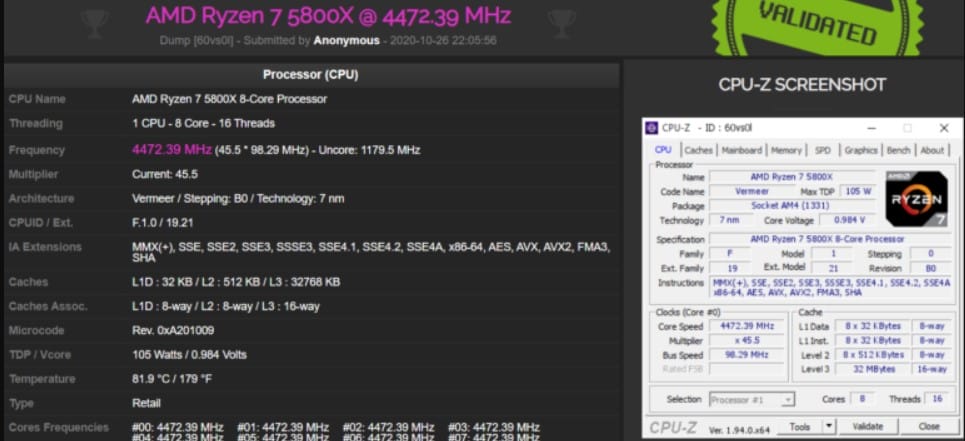Click the IA Extensions list MMX(+), SSE
965x441 pixels.
point(370,253)
